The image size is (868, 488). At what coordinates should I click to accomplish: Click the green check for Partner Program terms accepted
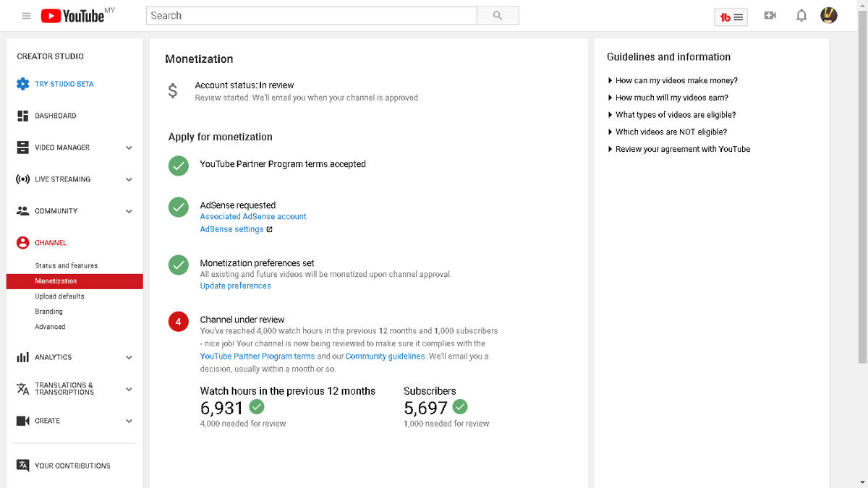coord(179,166)
